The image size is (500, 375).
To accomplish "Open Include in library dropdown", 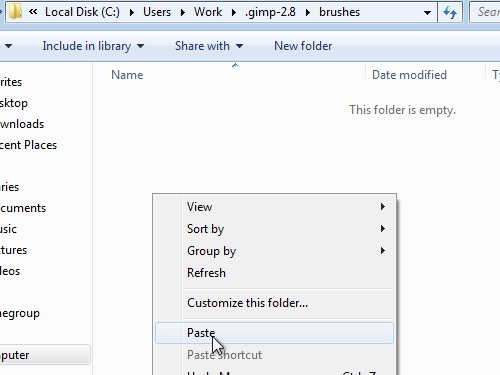I will click(x=93, y=46).
